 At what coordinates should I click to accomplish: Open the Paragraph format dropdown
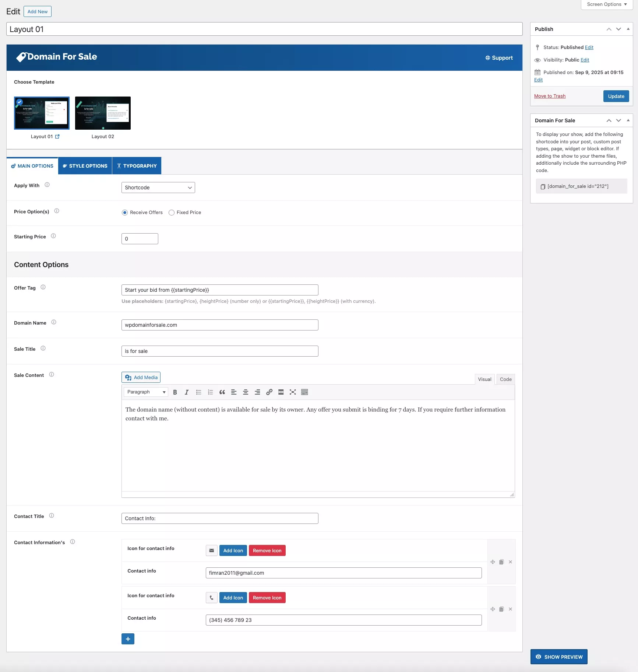146,392
